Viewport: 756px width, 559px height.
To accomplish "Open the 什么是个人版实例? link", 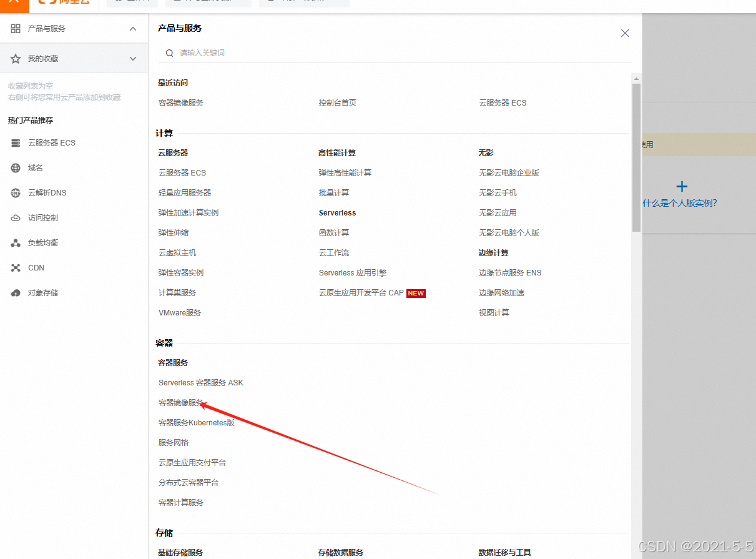I will point(680,203).
